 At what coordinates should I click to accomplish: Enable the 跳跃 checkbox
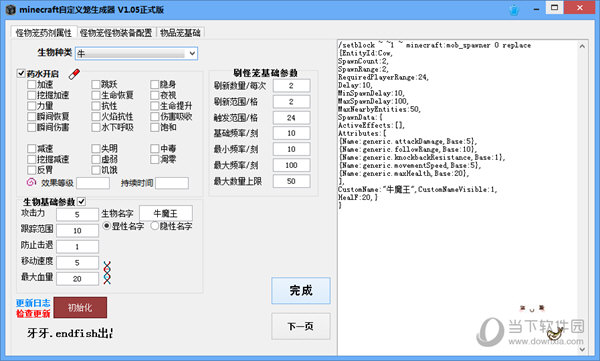[96, 84]
